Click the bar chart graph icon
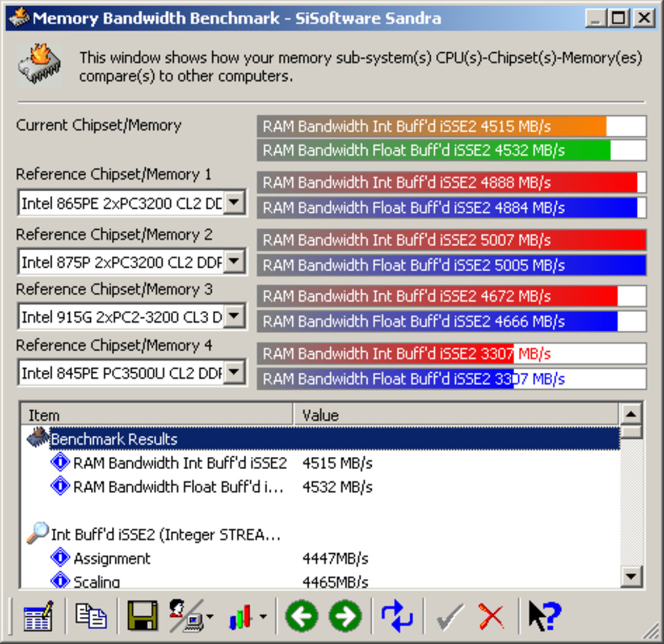 [241, 616]
